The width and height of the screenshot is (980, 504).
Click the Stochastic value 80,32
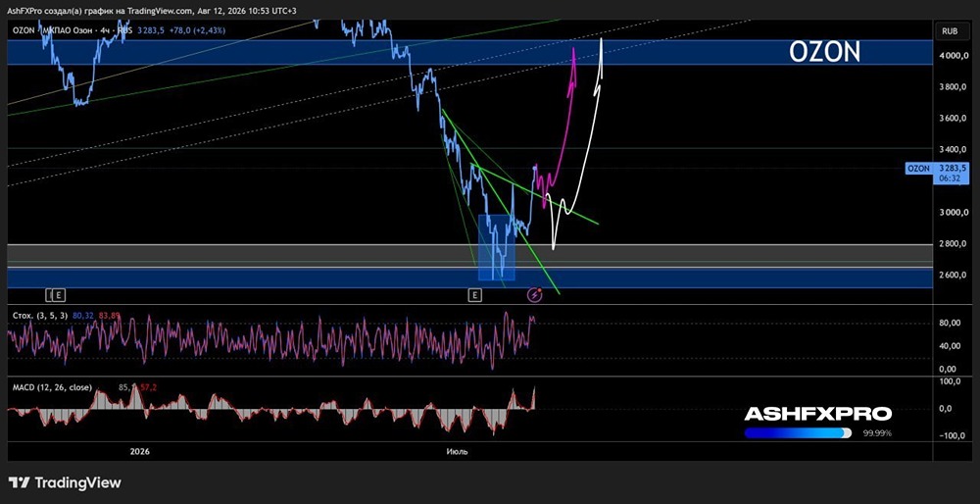point(83,316)
